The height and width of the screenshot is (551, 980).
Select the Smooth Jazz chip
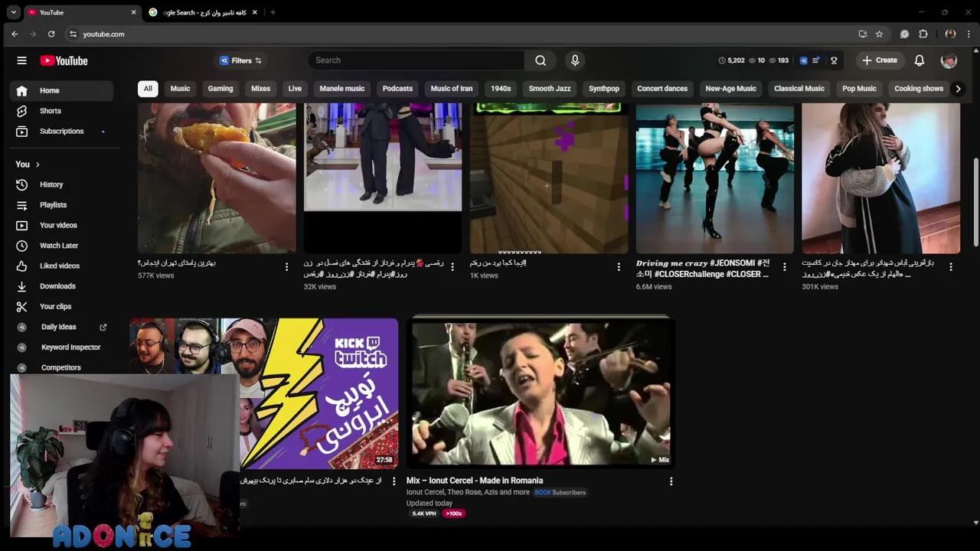(x=550, y=89)
